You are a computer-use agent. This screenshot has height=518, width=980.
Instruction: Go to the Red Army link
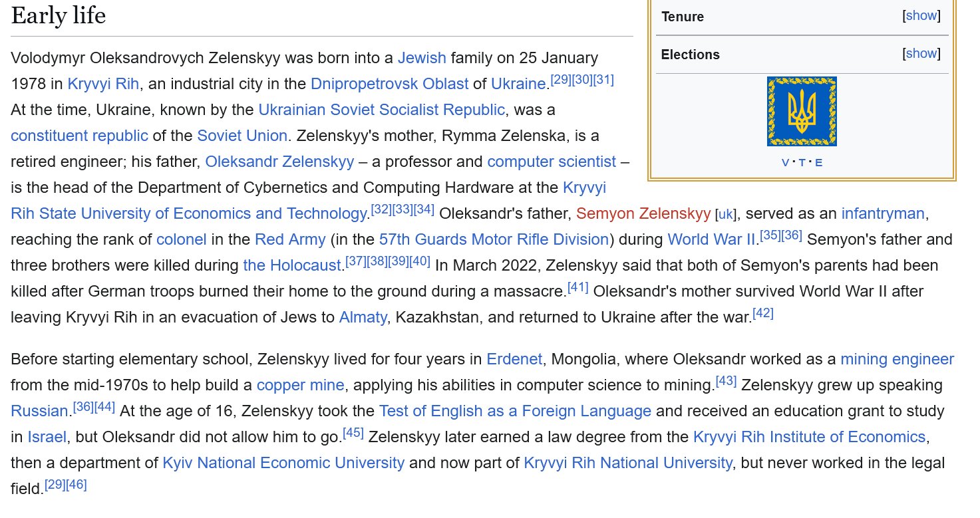(x=290, y=239)
